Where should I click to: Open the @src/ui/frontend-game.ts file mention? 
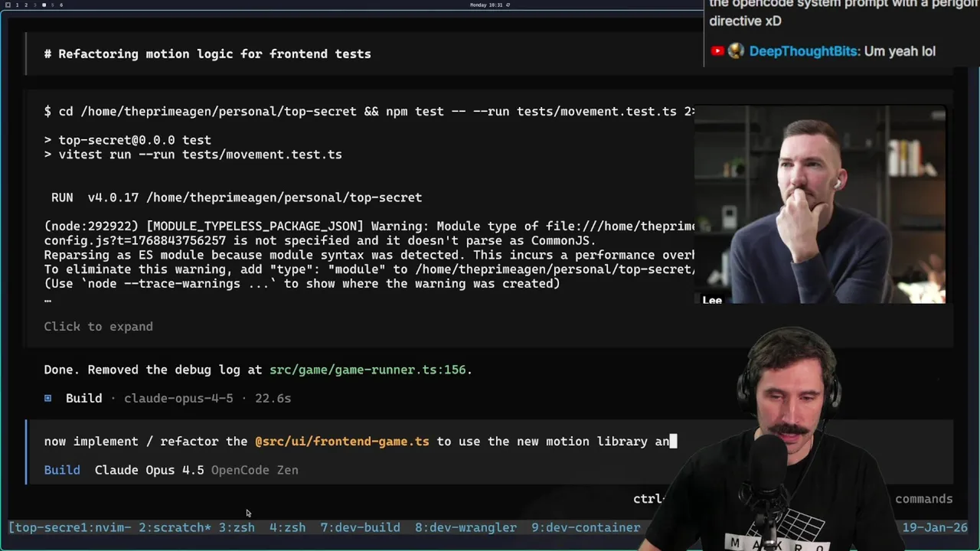[342, 442]
